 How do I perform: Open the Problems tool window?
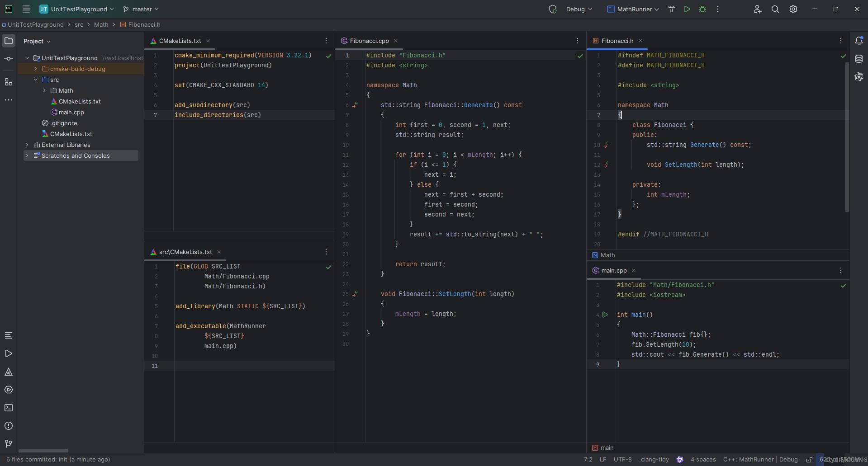coord(9,426)
